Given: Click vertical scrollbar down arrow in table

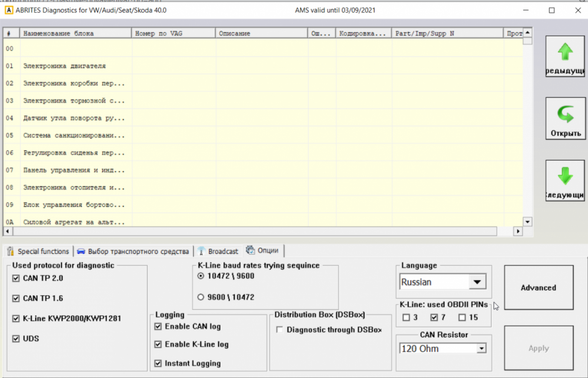Looking at the screenshot, I should 527,222.
